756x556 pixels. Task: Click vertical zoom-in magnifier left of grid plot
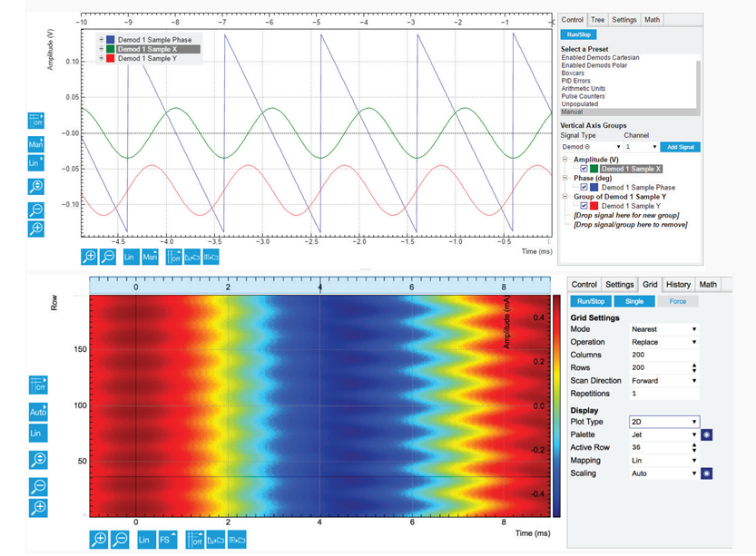[x=36, y=507]
